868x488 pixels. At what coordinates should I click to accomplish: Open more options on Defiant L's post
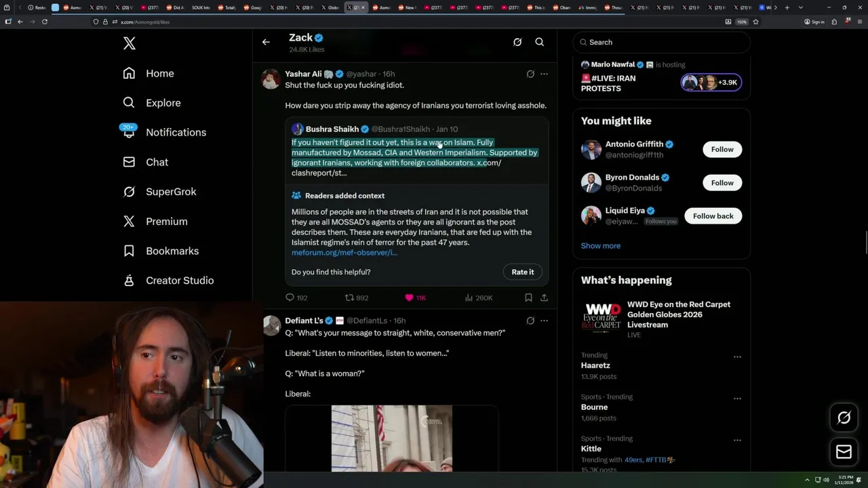[x=544, y=321]
